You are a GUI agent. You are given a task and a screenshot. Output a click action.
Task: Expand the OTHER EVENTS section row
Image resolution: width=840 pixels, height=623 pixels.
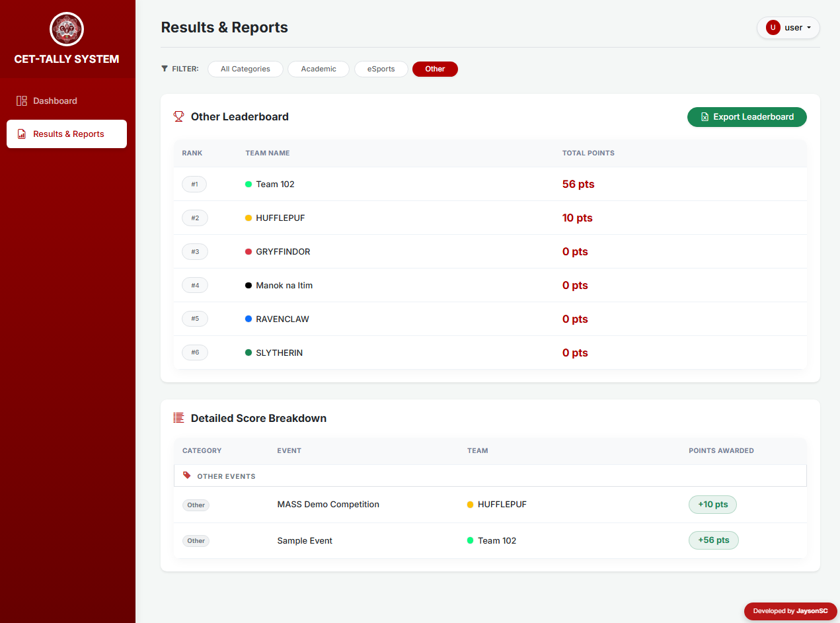tap(490, 476)
